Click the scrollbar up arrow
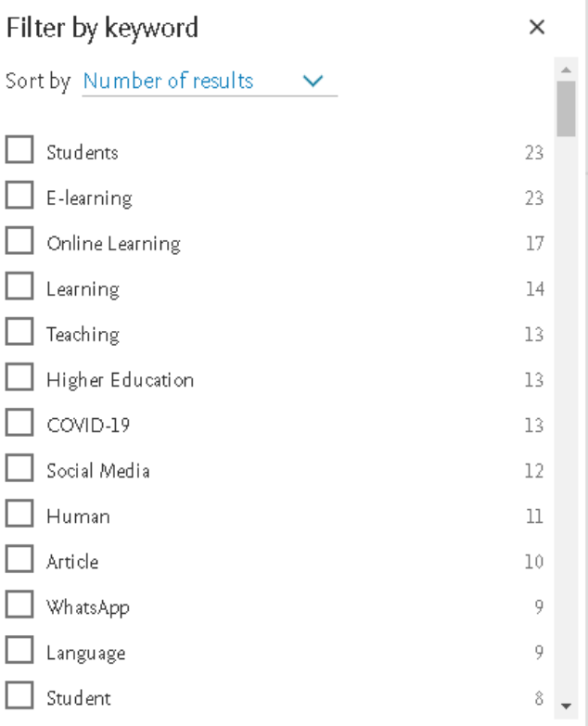 (x=567, y=70)
